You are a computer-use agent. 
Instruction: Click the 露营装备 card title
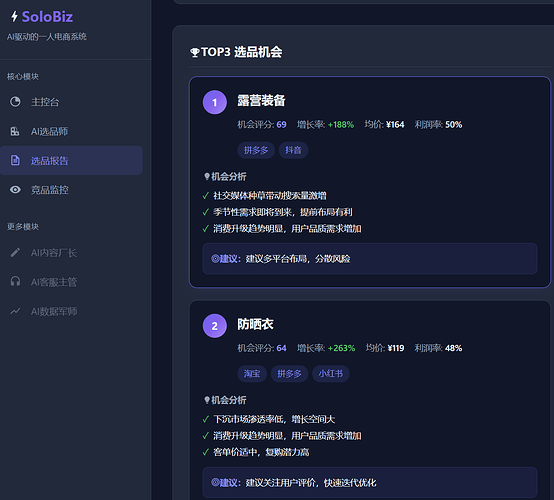[x=261, y=100]
